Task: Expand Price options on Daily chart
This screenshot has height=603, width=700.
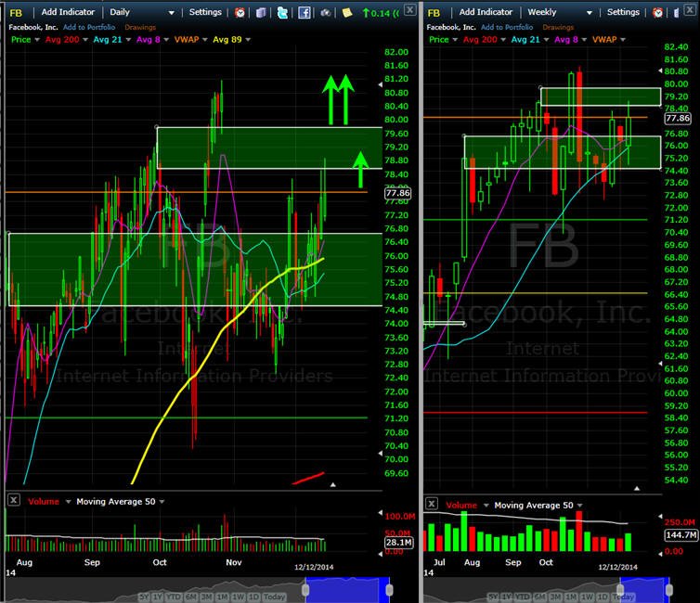Action: (37, 40)
